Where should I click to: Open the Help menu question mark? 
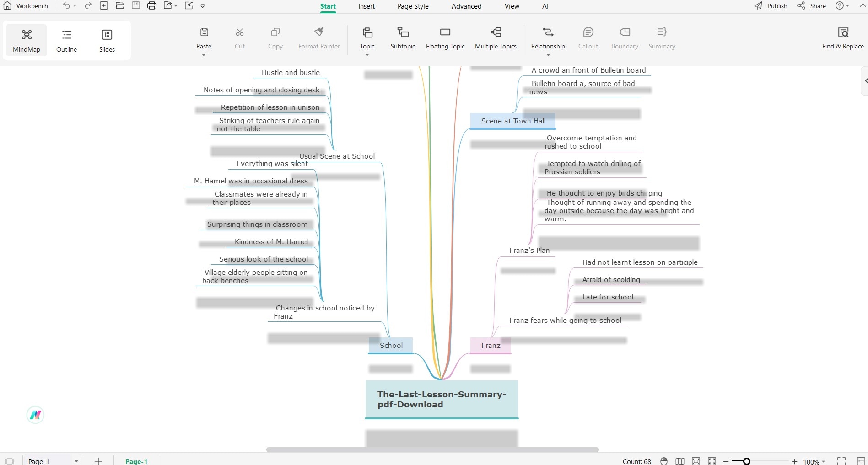[840, 6]
